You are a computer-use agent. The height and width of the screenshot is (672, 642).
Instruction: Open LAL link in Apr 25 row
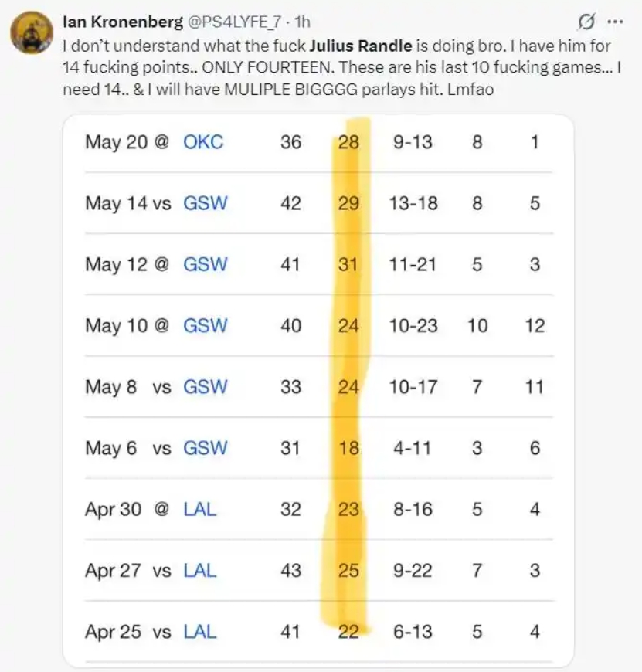point(200,632)
